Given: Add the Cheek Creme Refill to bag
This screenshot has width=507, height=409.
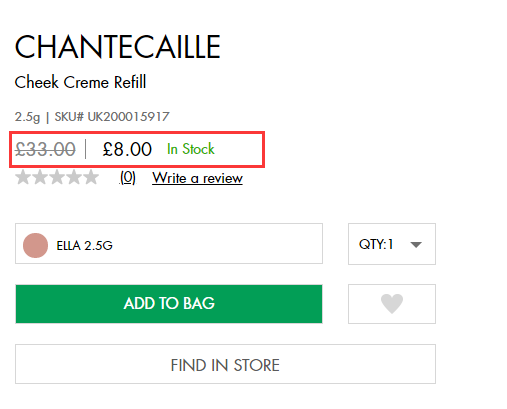Looking at the screenshot, I should point(169,304).
